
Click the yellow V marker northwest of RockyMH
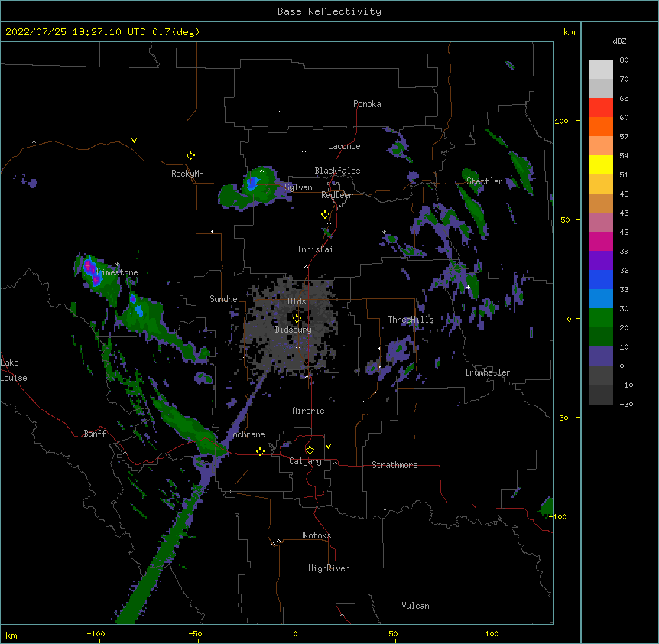134,141
